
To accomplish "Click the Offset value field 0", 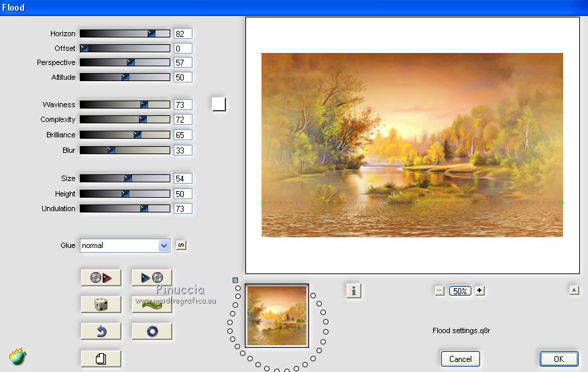I will point(182,48).
